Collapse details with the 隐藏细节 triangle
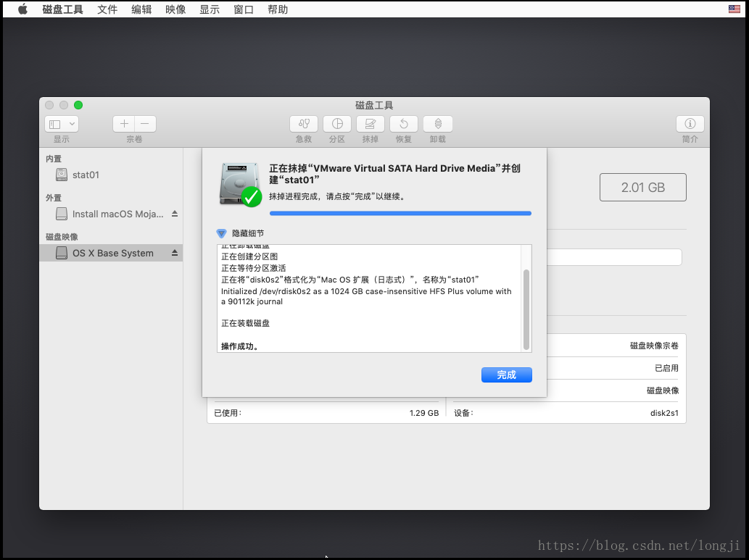Screen dimensions: 749x560 (221, 233)
